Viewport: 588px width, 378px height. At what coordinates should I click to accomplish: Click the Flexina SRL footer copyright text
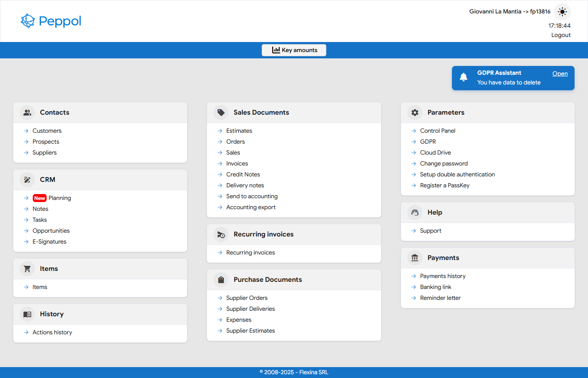(294, 372)
